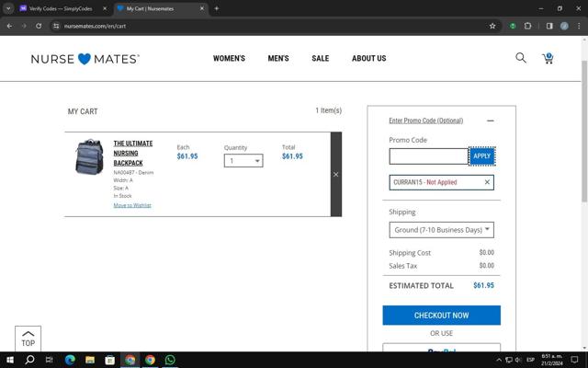Launch Microsoft Edge from taskbar
The image size is (588, 368).
pos(70,360)
